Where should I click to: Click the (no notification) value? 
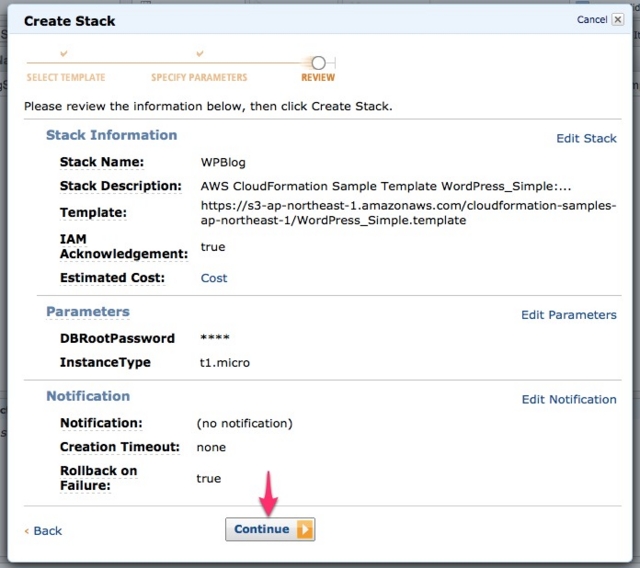point(244,424)
